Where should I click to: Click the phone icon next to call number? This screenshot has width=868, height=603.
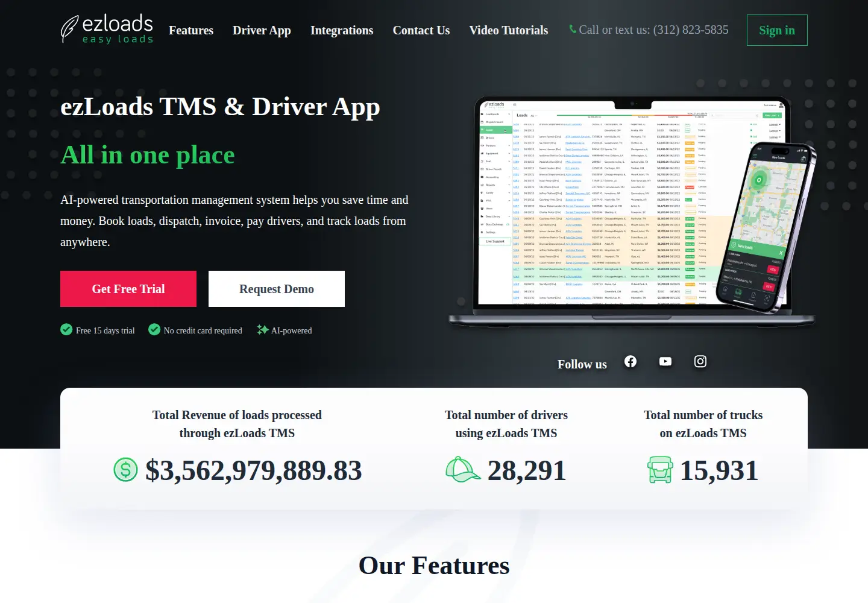(573, 29)
